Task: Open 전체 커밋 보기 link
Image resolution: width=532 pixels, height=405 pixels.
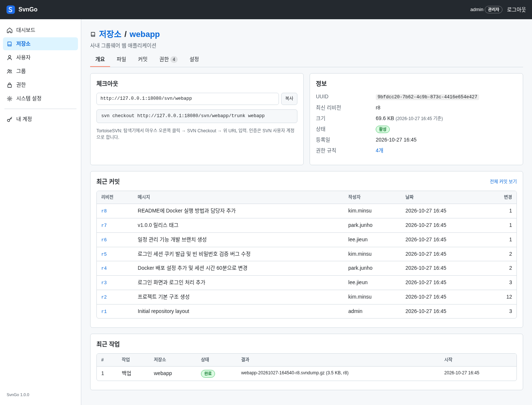Action: tap(503, 181)
